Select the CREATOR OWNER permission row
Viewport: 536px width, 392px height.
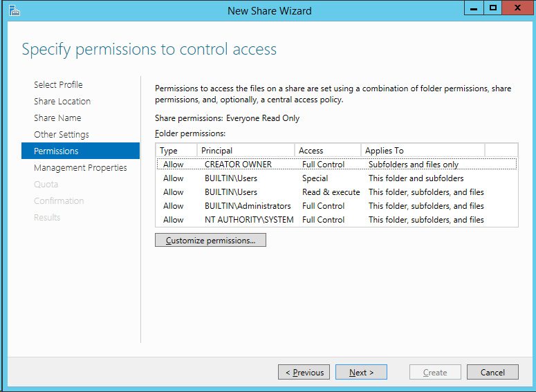click(x=337, y=164)
